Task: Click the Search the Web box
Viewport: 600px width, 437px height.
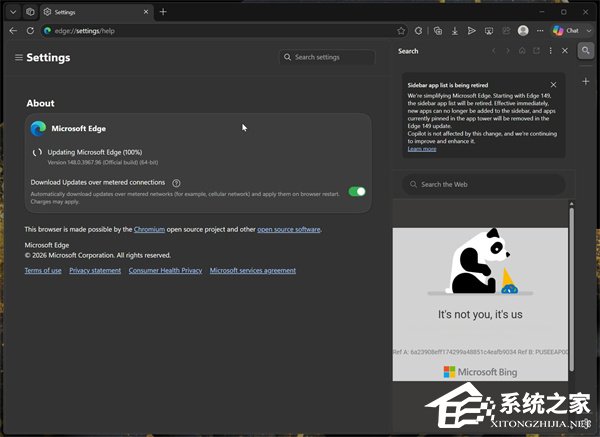Action: (x=484, y=184)
